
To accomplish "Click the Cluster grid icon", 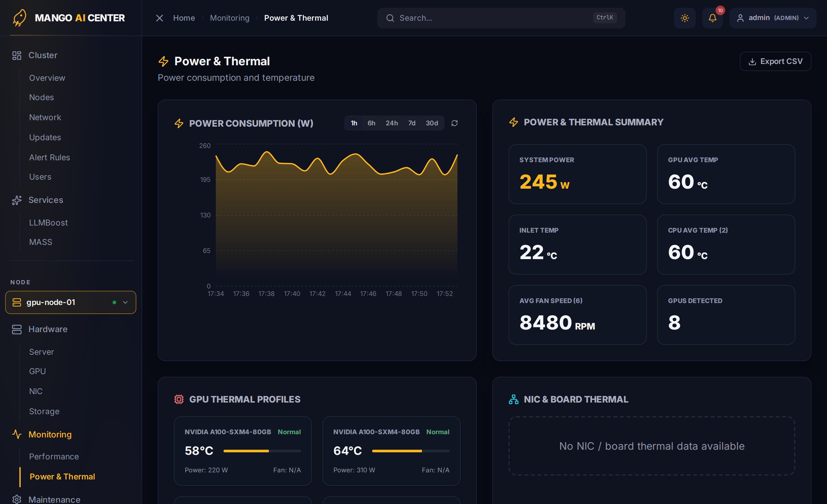I will [17, 55].
